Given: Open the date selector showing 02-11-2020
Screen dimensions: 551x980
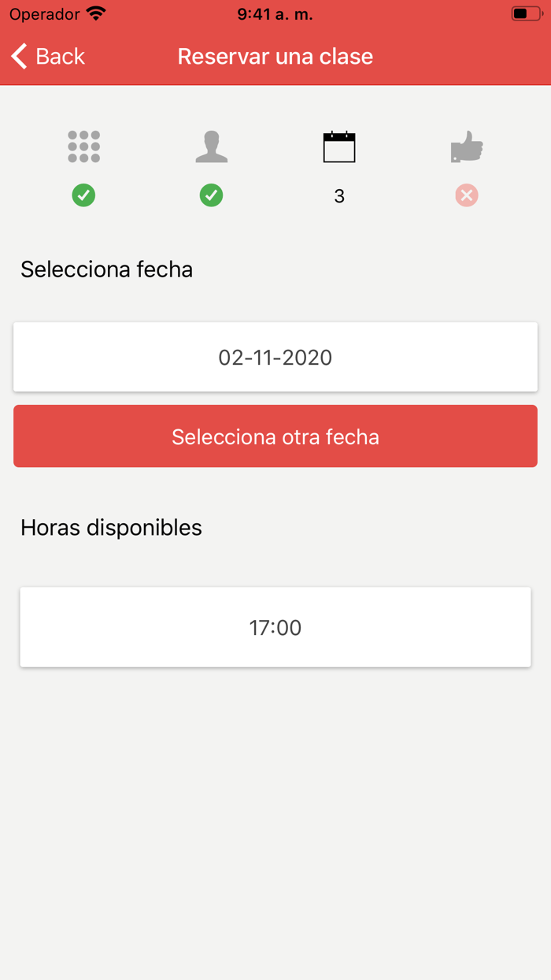Looking at the screenshot, I should (275, 357).
